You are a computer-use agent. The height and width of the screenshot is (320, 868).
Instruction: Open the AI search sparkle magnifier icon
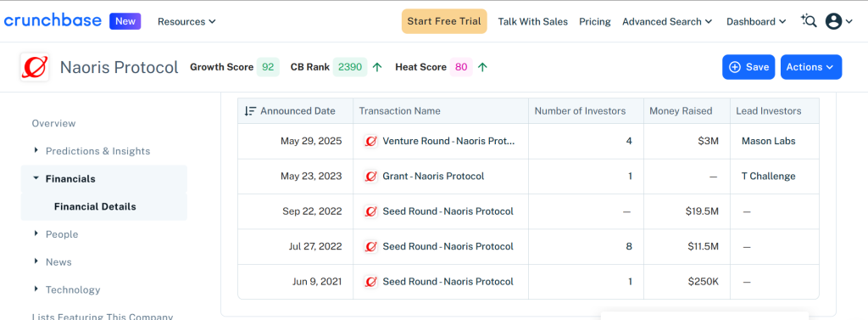tap(809, 21)
